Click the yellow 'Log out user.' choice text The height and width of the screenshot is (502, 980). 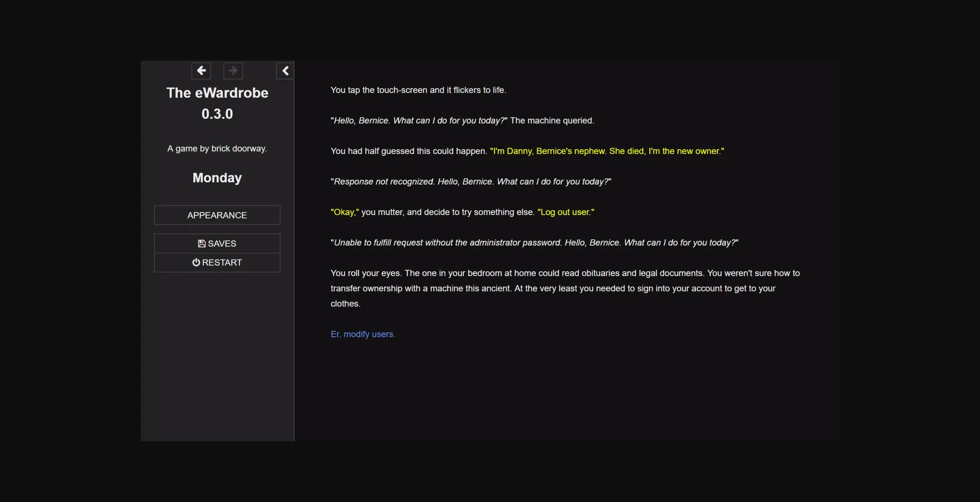pos(566,212)
